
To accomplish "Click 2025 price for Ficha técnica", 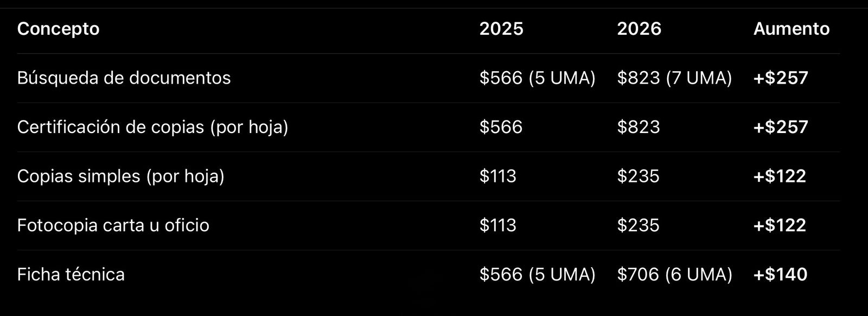I will point(537,275).
